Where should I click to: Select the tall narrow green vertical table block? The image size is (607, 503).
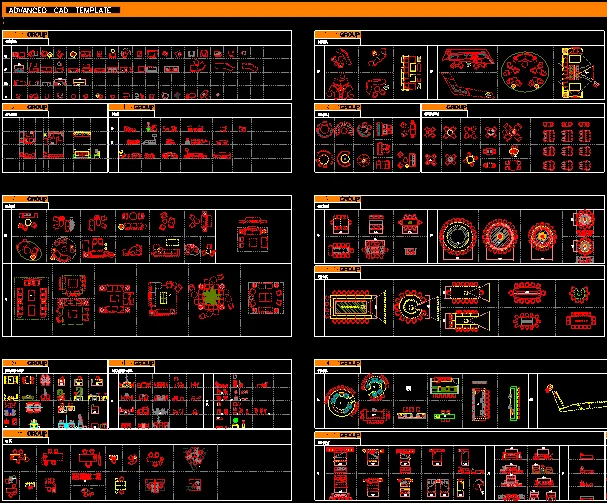pyautogui.click(x=513, y=403)
